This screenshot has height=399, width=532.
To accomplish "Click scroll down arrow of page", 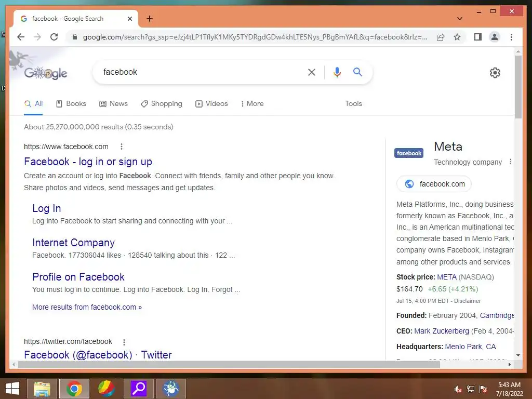I will click(x=518, y=355).
